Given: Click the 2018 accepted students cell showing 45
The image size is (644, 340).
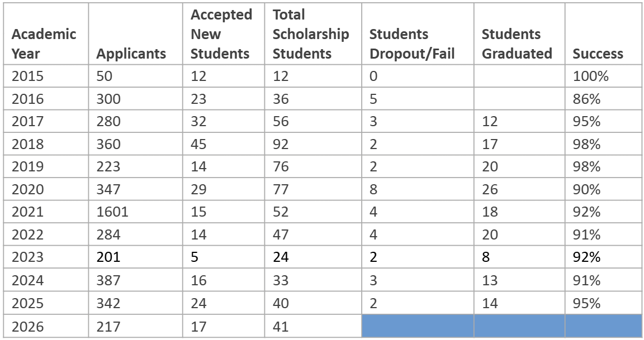Looking at the screenshot, I should coord(198,145).
